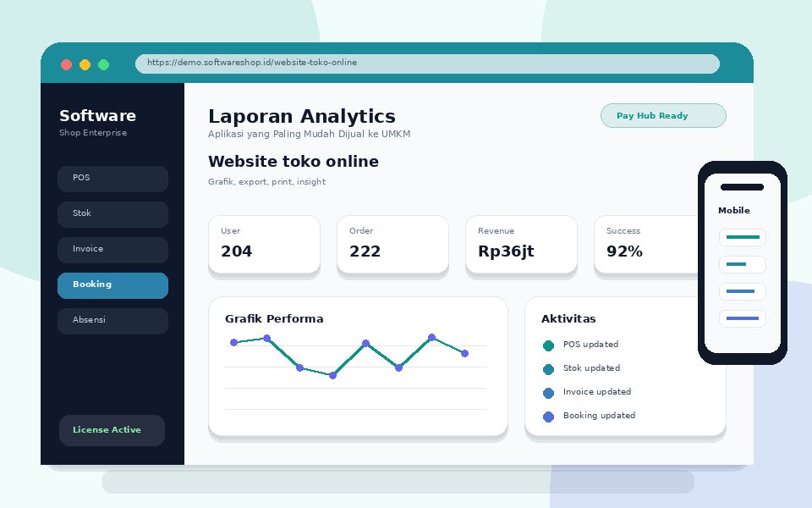Click the browser URL address bar

tap(427, 63)
